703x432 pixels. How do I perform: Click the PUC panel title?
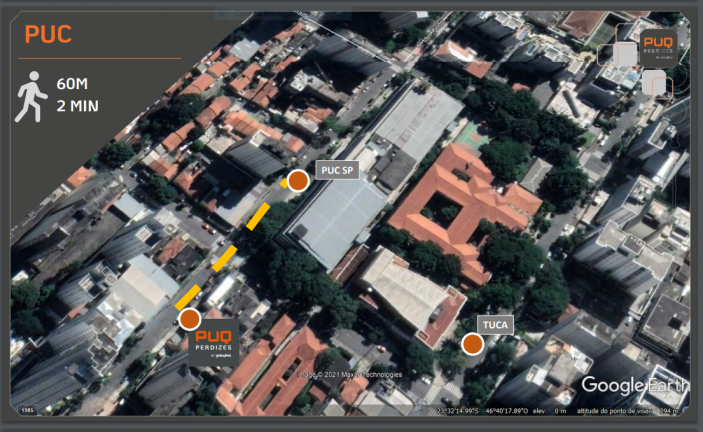click(x=48, y=35)
